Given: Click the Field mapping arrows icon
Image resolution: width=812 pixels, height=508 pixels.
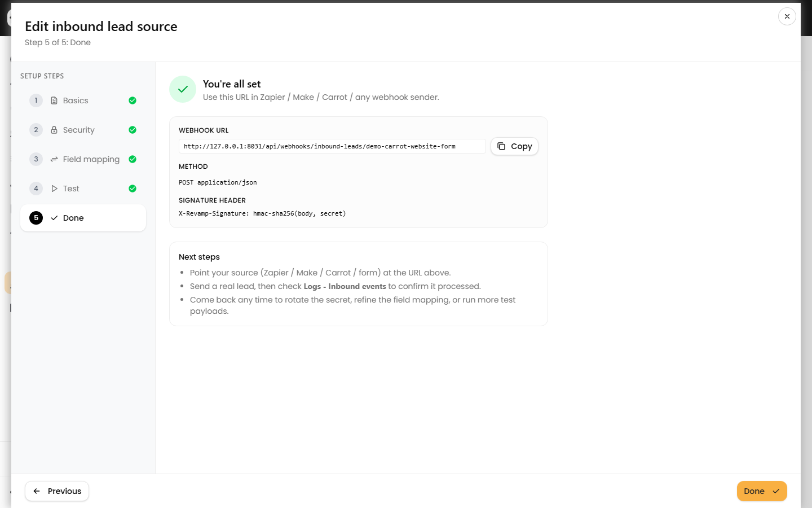Looking at the screenshot, I should pyautogui.click(x=54, y=159).
